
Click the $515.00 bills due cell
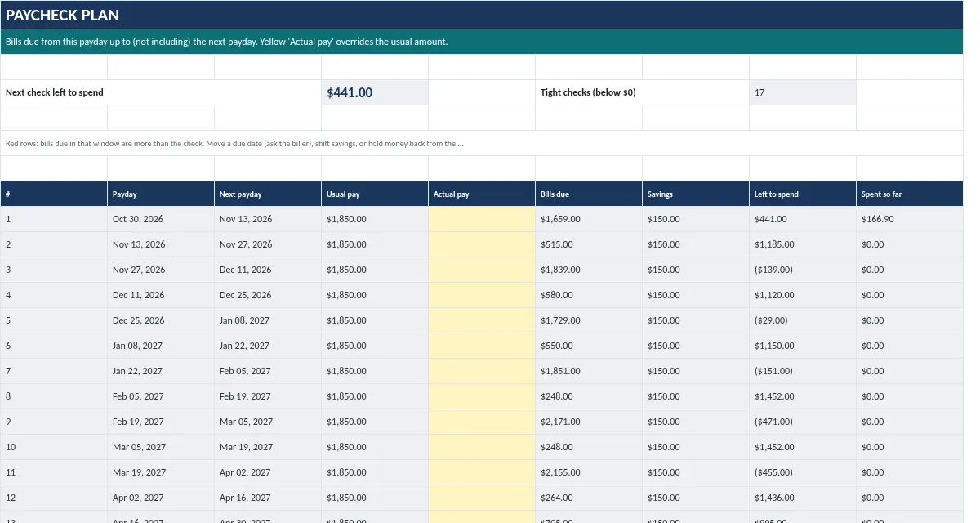tap(589, 244)
